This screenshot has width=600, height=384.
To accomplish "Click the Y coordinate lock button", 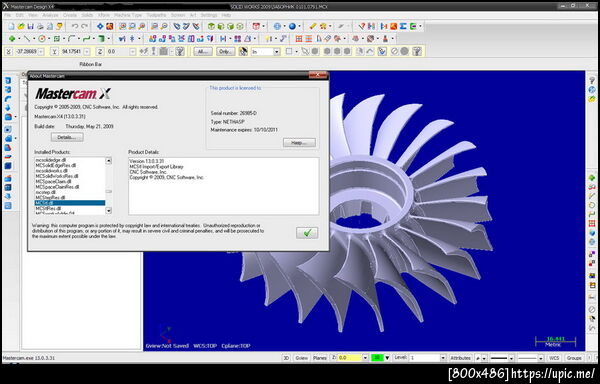I will coord(55,52).
